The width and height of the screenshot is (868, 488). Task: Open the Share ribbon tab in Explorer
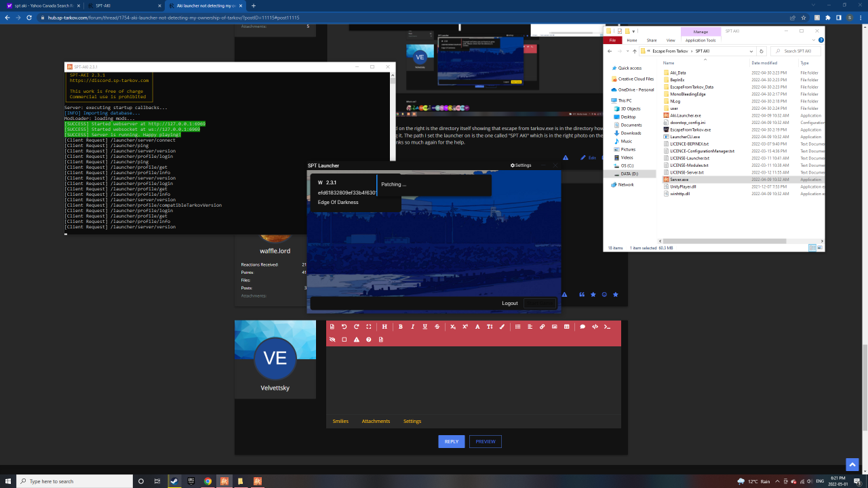tap(652, 40)
